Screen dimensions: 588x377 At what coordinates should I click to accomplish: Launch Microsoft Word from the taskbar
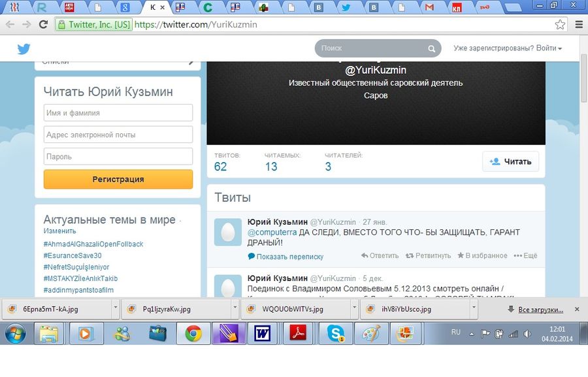[263, 333]
